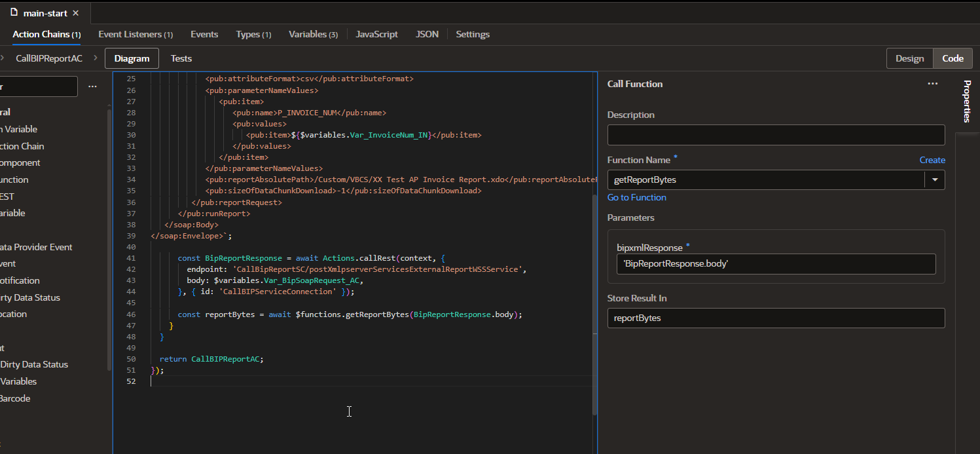The width and height of the screenshot is (980, 454).
Task: Open the Event Listeners tab
Action: point(136,34)
